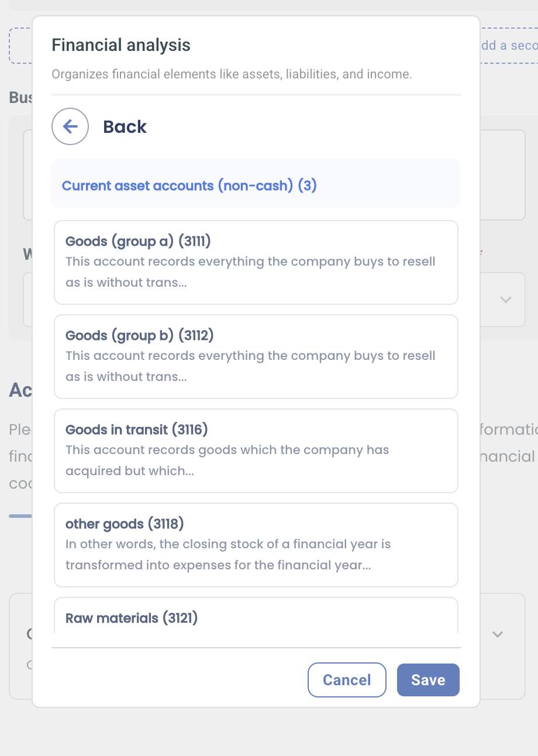Save the financial analysis selection
Screen dimensions: 538x756
427,680
